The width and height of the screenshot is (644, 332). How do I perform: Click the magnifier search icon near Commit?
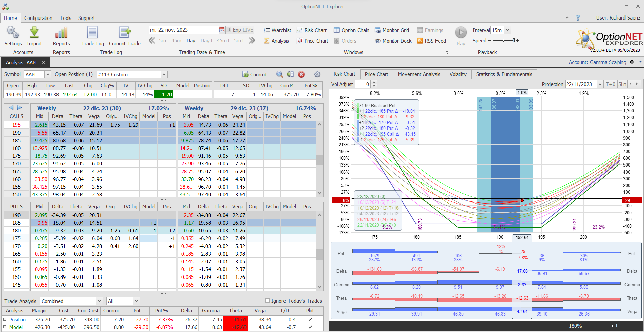coord(279,74)
